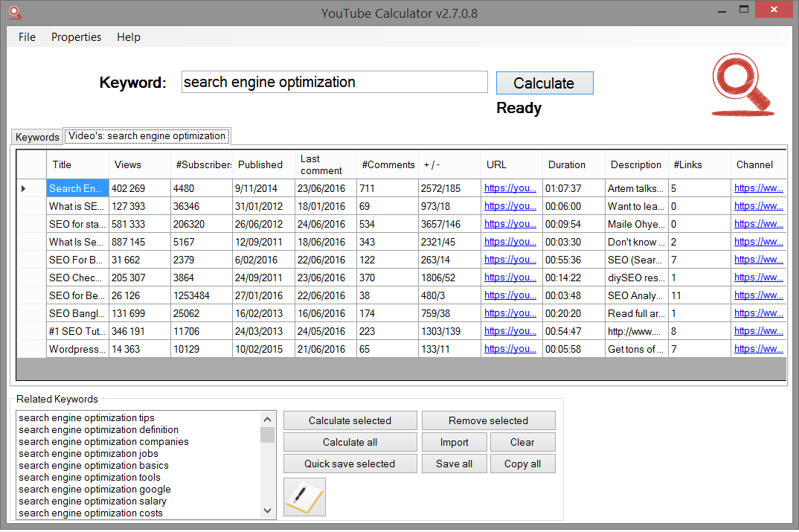Image resolution: width=799 pixels, height=532 pixels.
Task: Click the +/- cell '1303/139'
Action: coord(449,331)
